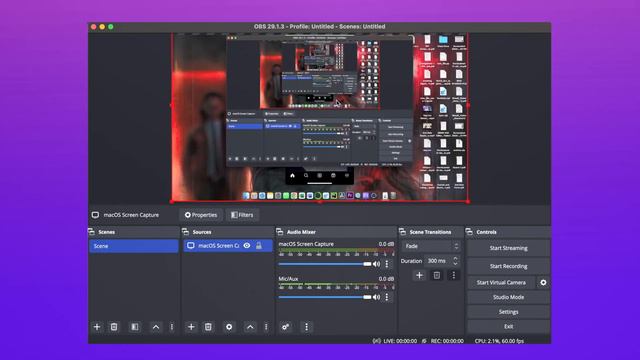Click the Duration 300 ms field

442,261
